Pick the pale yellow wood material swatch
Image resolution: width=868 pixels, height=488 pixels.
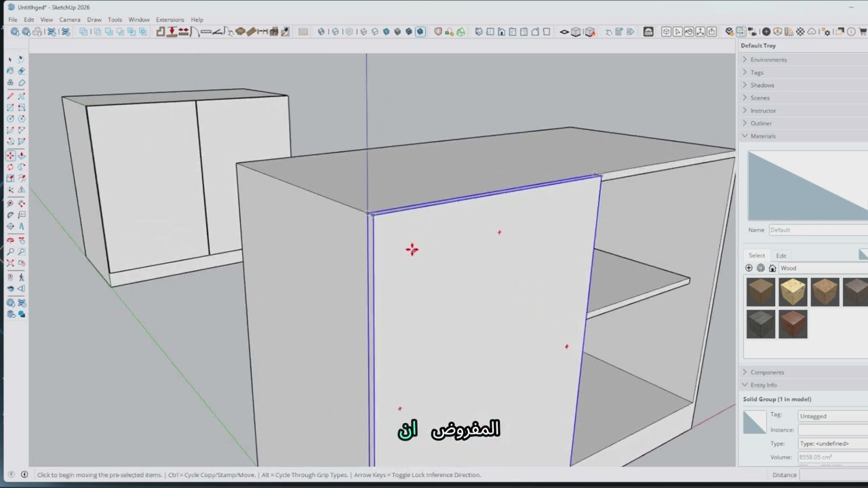pyautogui.click(x=793, y=292)
